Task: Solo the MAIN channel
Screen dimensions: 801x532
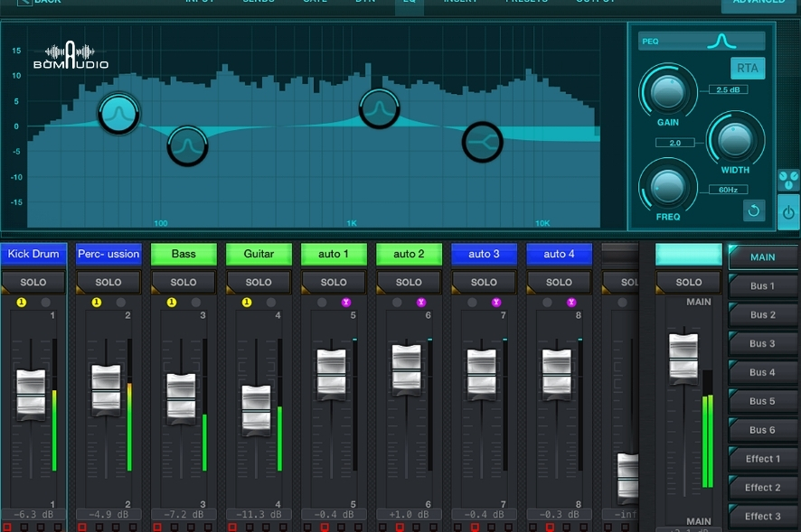Action: 689,283
